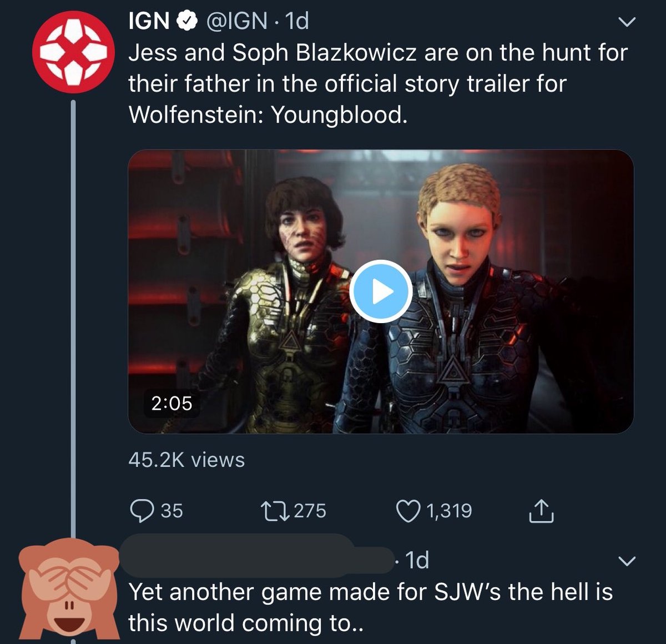This screenshot has height=644, width=666.
Task: Click the 35 replies count
Action: coord(171,511)
